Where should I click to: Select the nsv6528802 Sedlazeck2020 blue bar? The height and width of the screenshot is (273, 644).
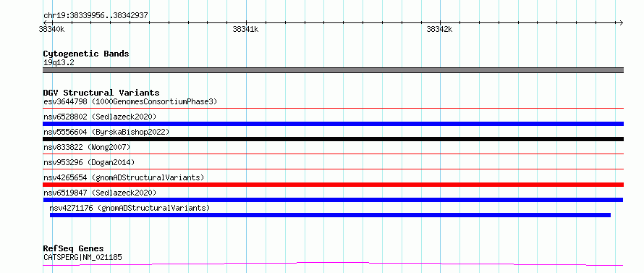pyautogui.click(x=333, y=124)
